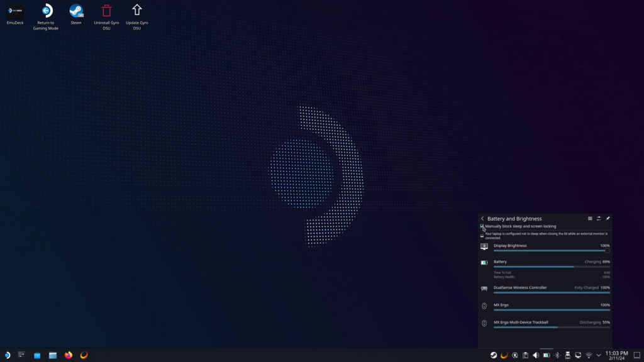
Task: Configure Battery and Brightness settings button
Action: (x=599, y=219)
